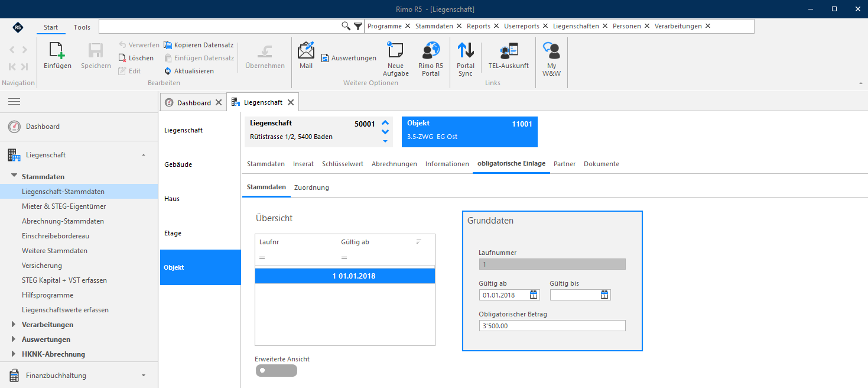Toggle the hamburger sidebar menu

coord(14,102)
